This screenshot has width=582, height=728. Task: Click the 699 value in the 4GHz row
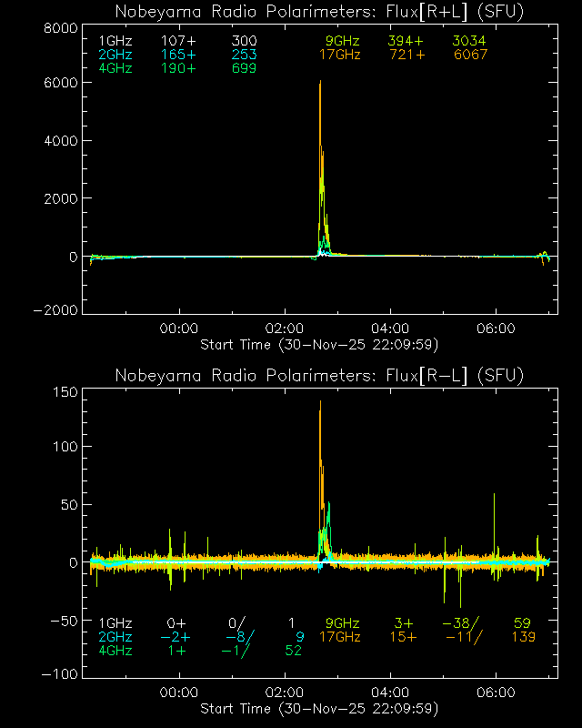(245, 68)
